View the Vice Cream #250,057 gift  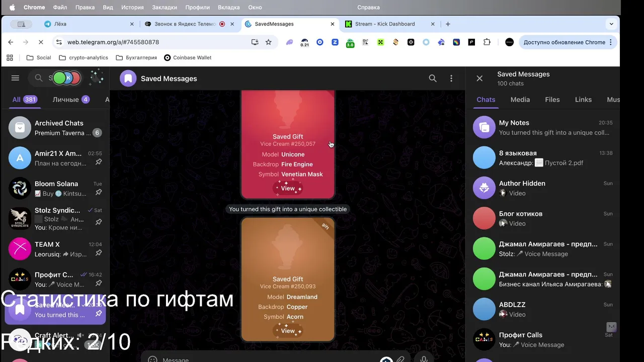tap(288, 189)
